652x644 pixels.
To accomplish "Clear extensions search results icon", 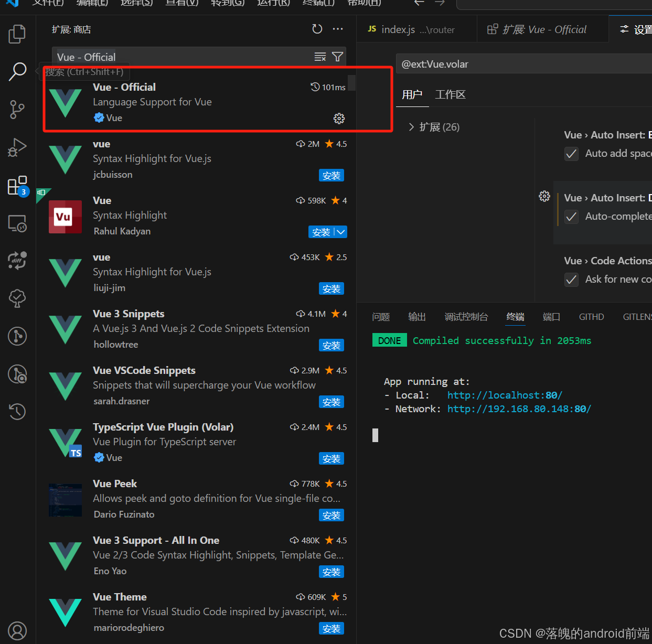I will [x=320, y=57].
